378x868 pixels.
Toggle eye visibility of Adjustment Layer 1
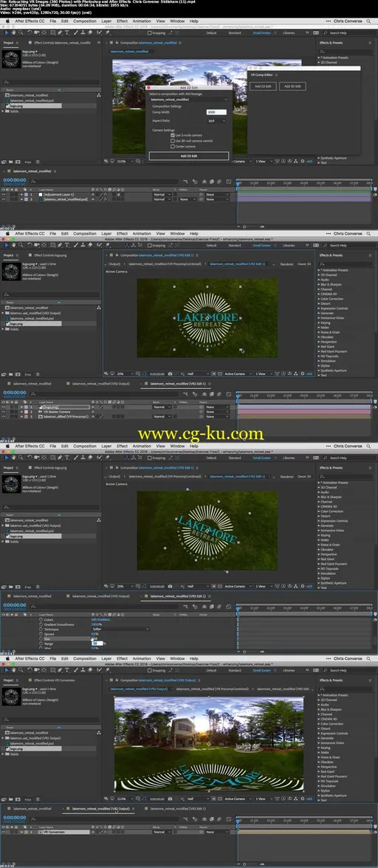tap(4, 193)
